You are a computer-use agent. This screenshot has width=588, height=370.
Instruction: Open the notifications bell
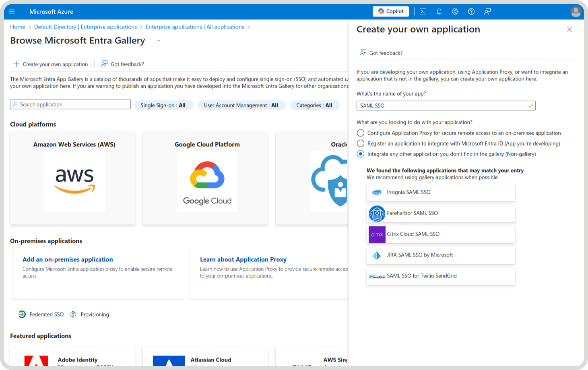439,12
